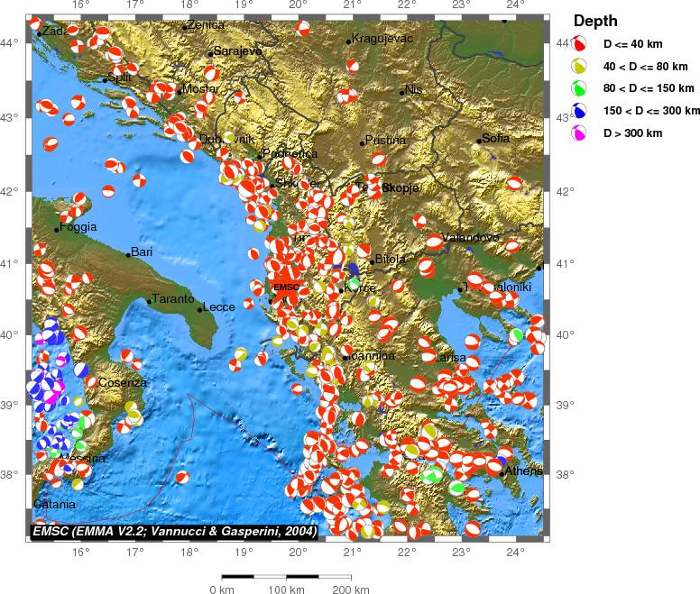Click the Athens city marker dot
The width and height of the screenshot is (700, 594).
coord(502,474)
